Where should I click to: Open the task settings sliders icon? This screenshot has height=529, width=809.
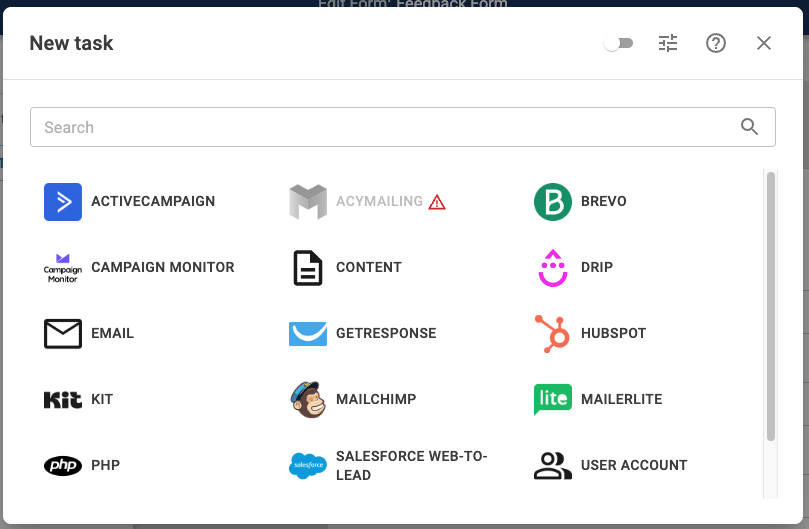(x=668, y=43)
